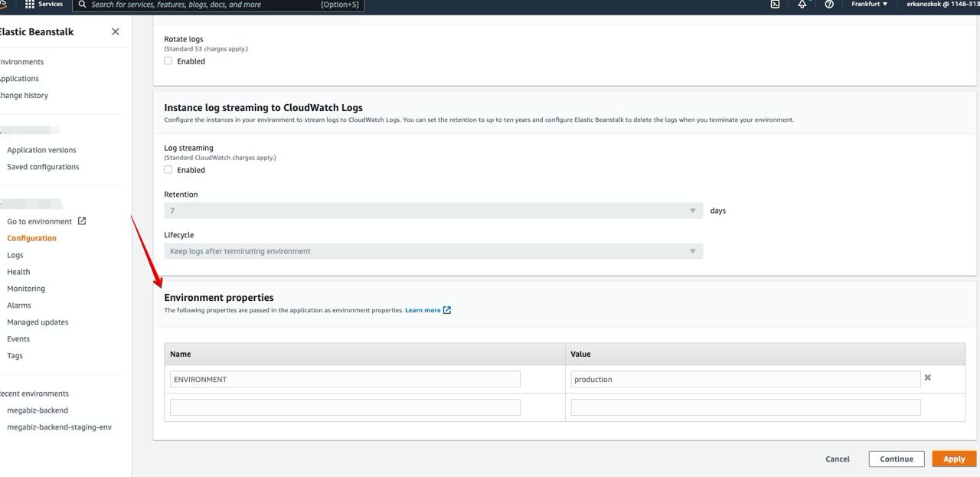Open Managed updates in the sidebar

[38, 322]
